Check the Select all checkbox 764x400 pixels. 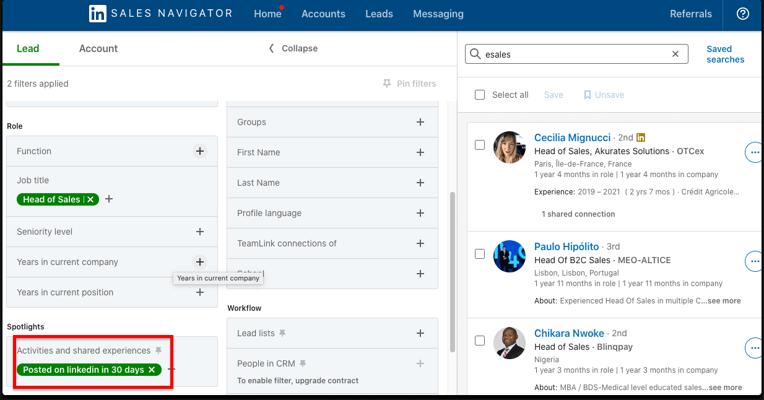point(480,95)
